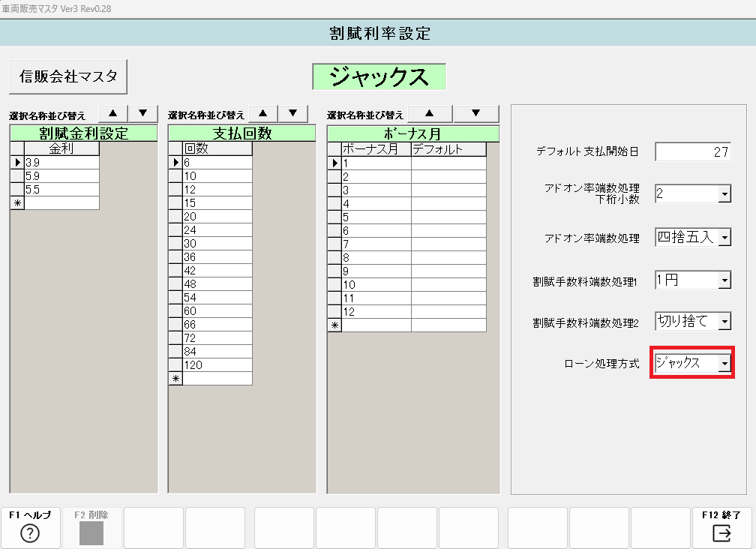The height and width of the screenshot is (549, 756).
Task: Select the 3.9 interest rate row
Action: point(61,163)
